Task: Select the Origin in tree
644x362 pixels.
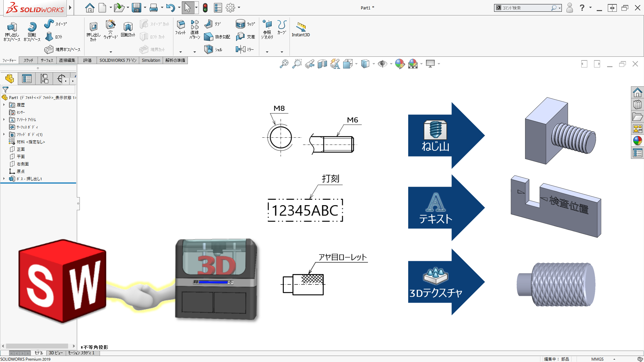Action: (21, 171)
